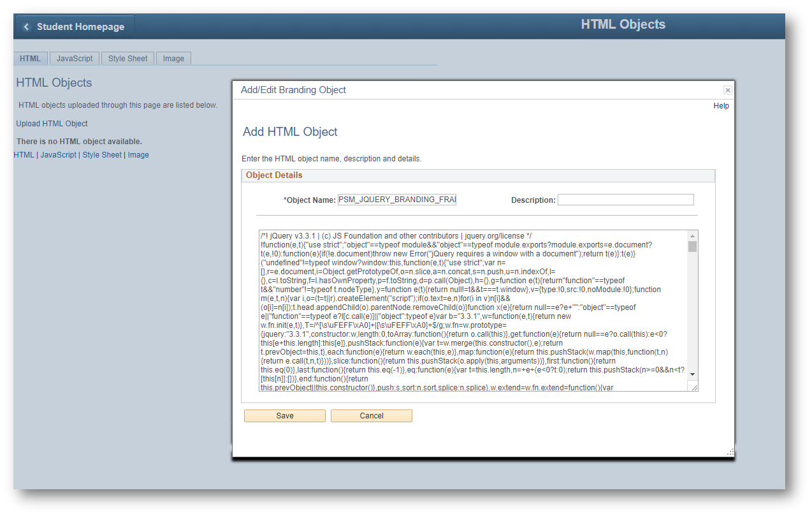Switch to the JavaScript tab
The width and height of the screenshot is (812, 516).
coord(75,59)
